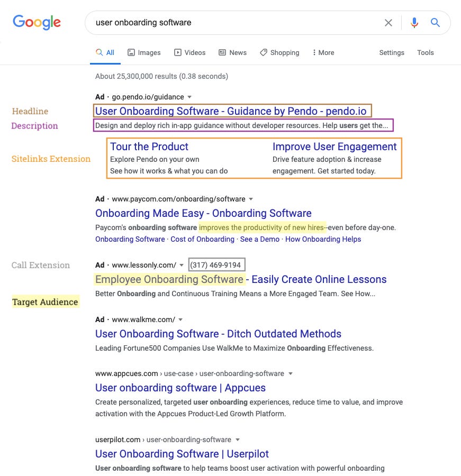
Task: Open the User Onboarding Software | Userpilot result
Action: click(x=182, y=454)
